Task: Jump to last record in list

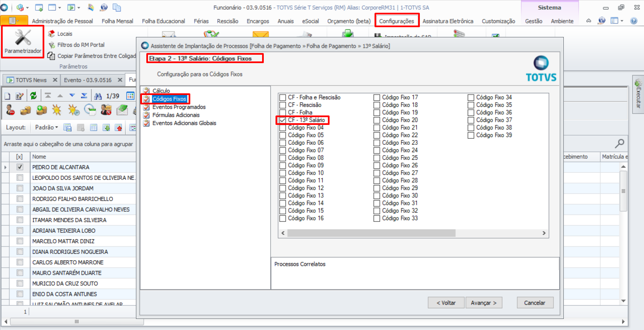Action: point(84,96)
